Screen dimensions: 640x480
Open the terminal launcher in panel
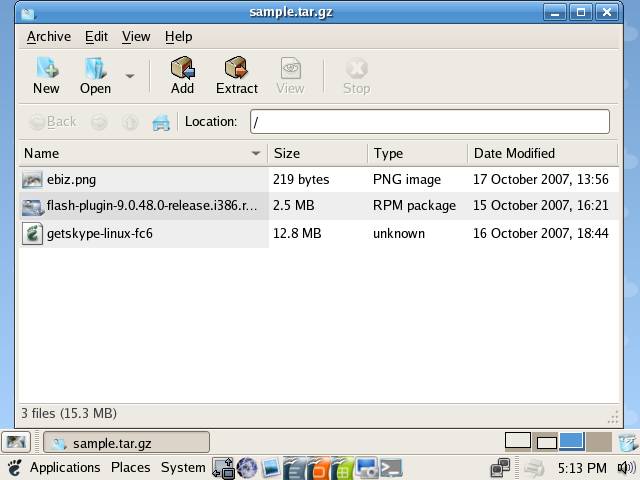(x=391, y=467)
